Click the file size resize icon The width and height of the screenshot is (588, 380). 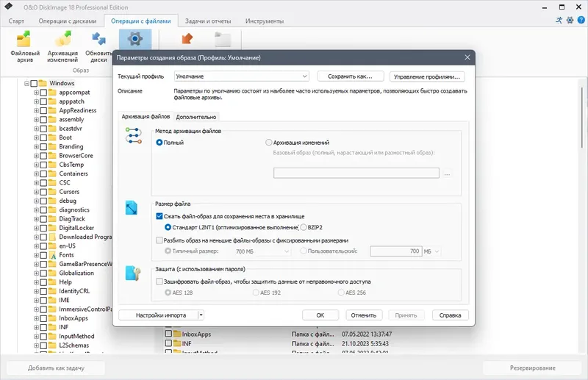132,208
